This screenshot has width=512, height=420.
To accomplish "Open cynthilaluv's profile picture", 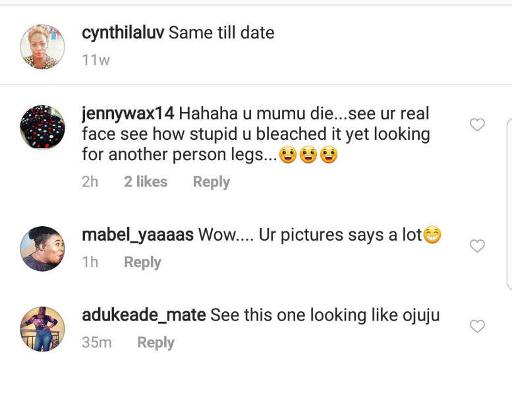I will click(43, 47).
